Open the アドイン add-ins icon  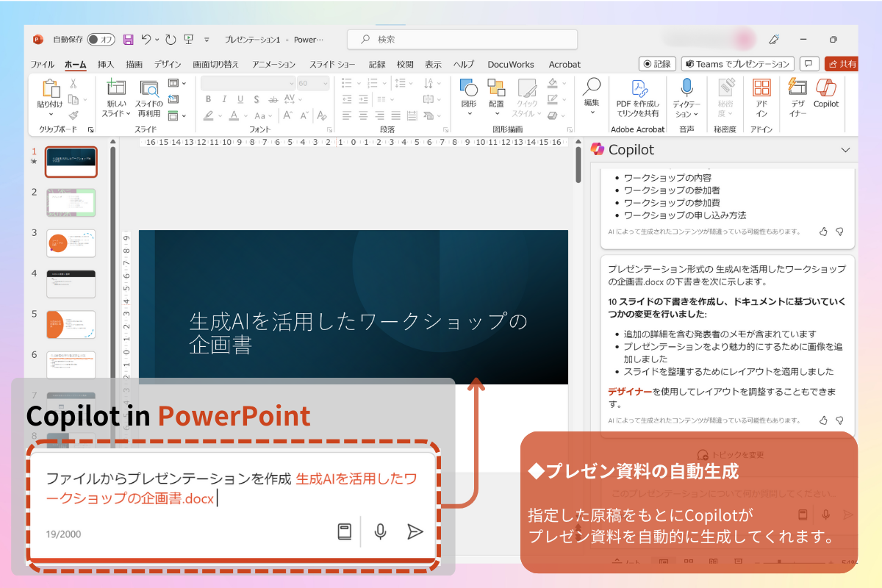coord(761,88)
